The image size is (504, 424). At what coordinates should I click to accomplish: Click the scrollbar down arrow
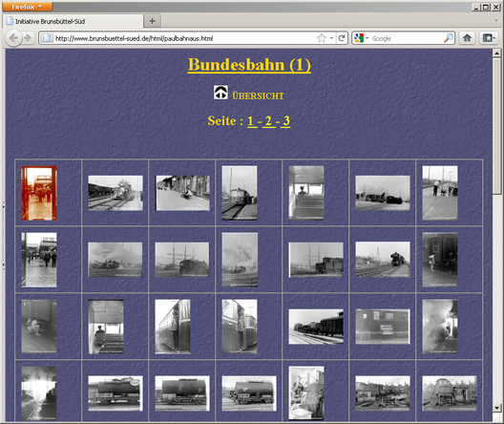click(x=496, y=408)
